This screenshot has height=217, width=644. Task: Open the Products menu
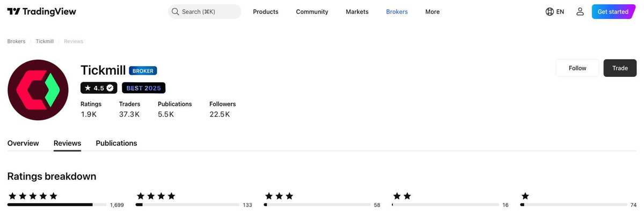[266, 12]
